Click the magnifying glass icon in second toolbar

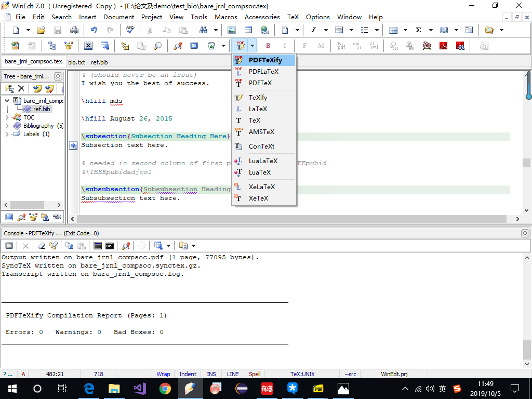click(x=158, y=46)
